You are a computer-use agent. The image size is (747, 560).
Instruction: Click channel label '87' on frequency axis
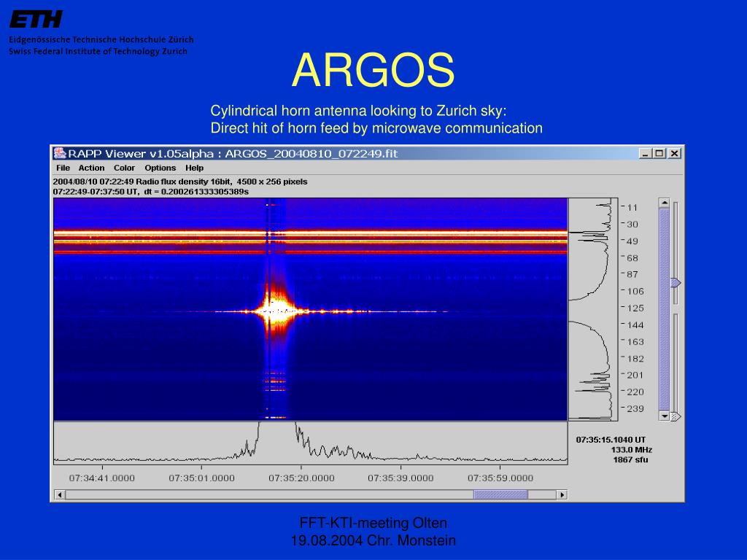coord(632,274)
